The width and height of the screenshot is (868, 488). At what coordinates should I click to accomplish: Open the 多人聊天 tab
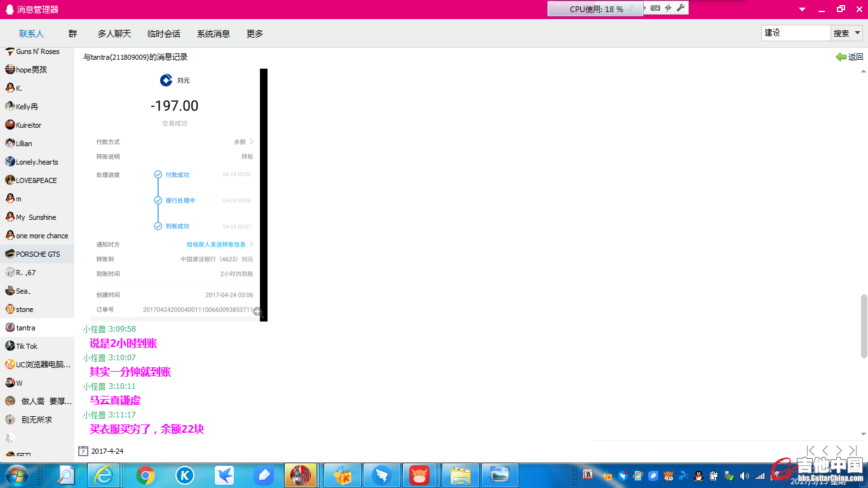coord(114,34)
